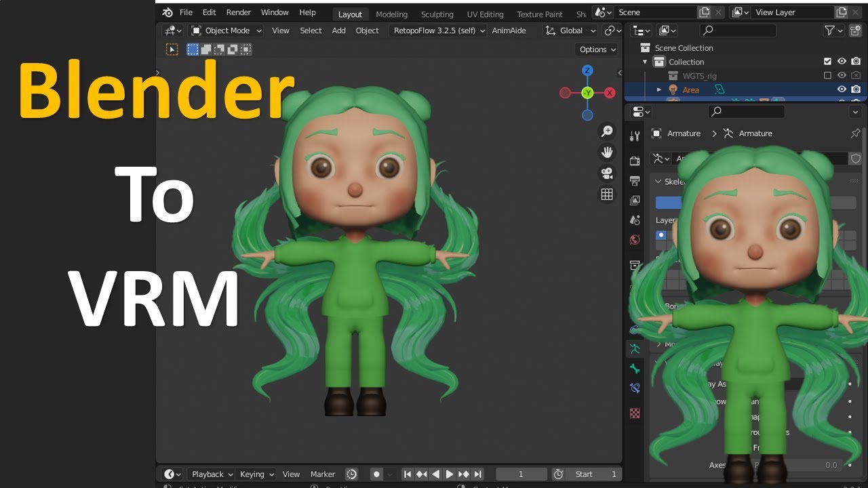
Task: Click the new collection icon in outliner
Action: pyautogui.click(x=855, y=30)
